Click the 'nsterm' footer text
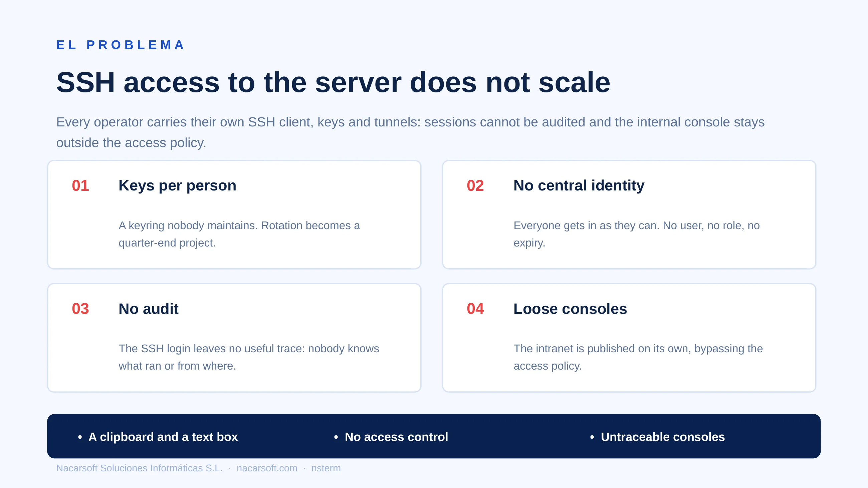 326,468
